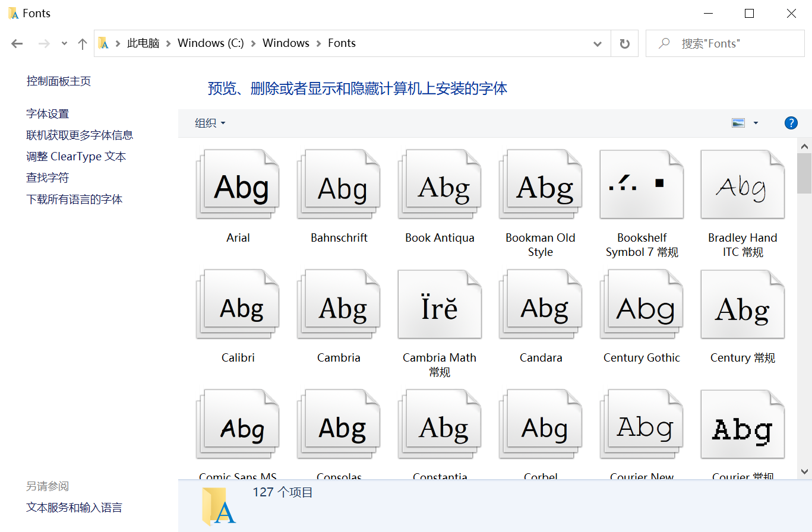Click the Bookman Old Style name label
This screenshot has width=812, height=532.
(x=541, y=245)
